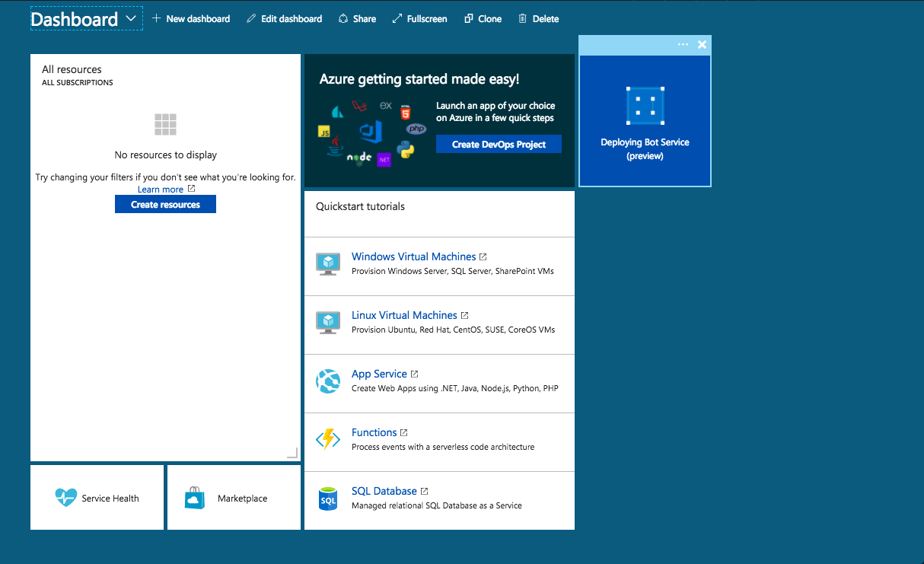Open the Dashboard selector dropdown
Screen dimensions: 924x564
coord(86,19)
